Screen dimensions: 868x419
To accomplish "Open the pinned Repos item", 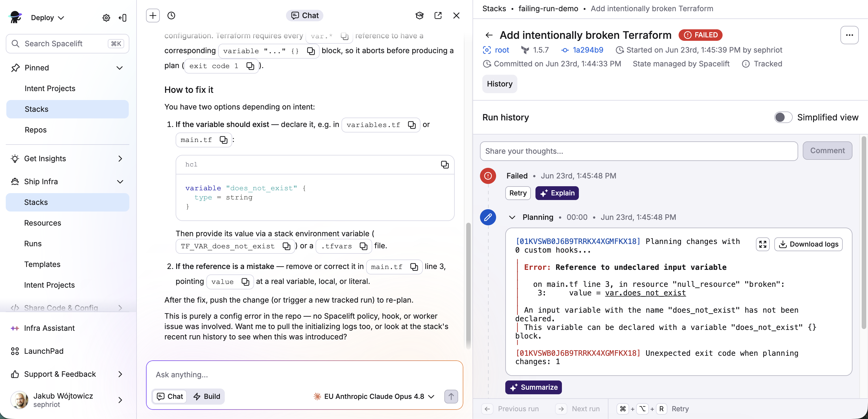I will coord(67,130).
